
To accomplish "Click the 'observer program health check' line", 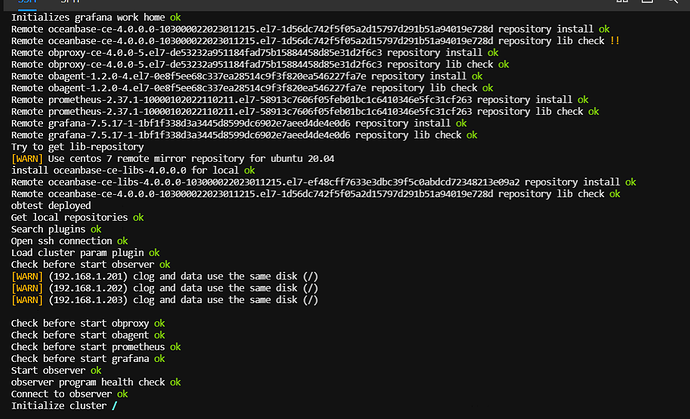I will [96, 382].
